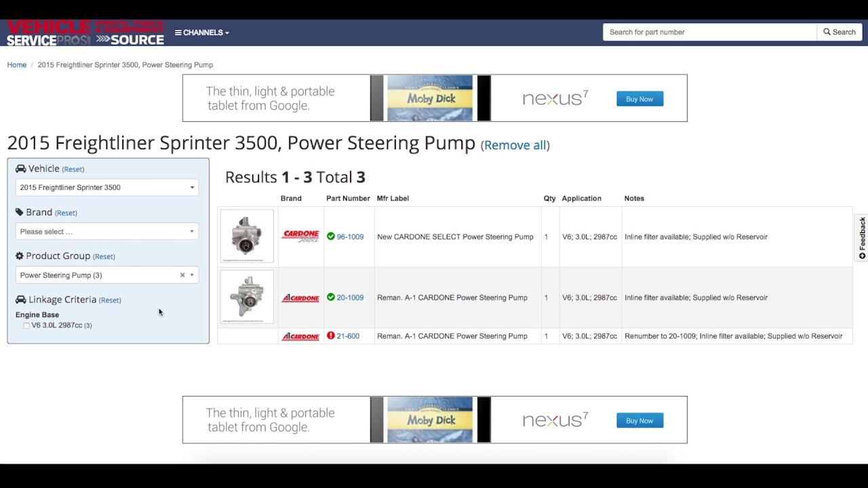Click the Vehicle Service Pros Source logo
The width and height of the screenshot is (868, 488).
point(85,33)
